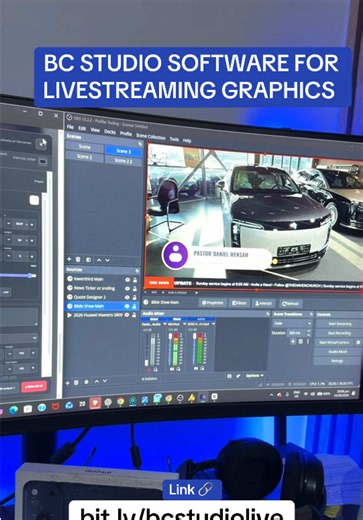Mute the Desktop Audio channel

[x=149, y=370]
